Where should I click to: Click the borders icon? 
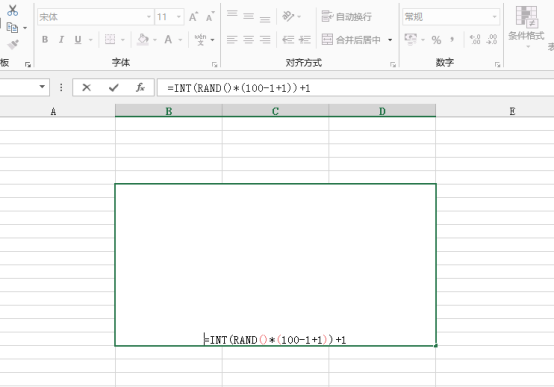pos(110,39)
